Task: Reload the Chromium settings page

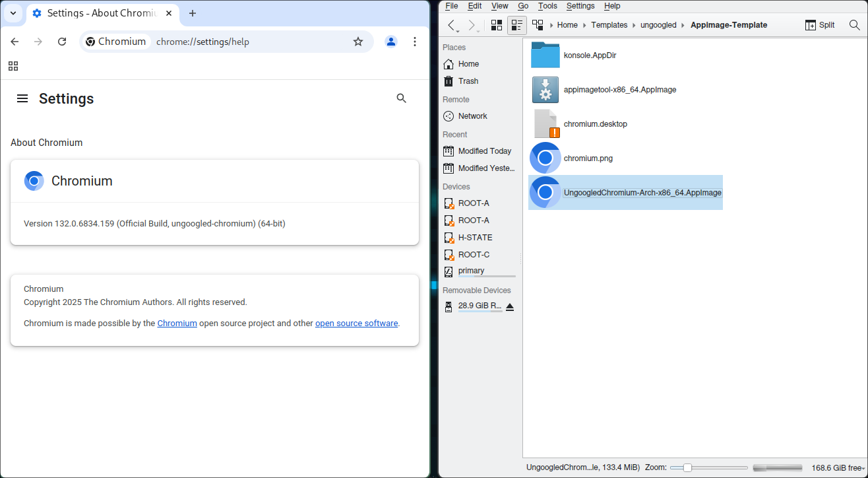Action: (62, 42)
